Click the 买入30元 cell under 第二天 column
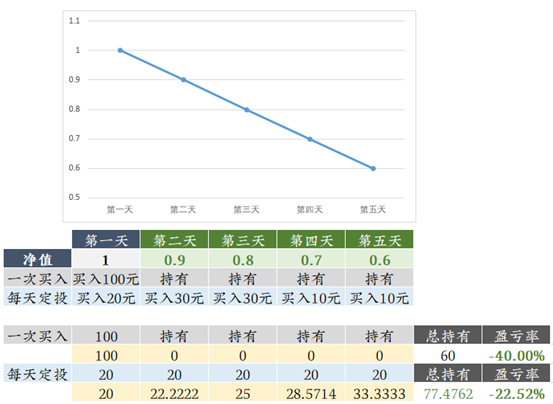Screen dimensions: 553x404 point(174,297)
